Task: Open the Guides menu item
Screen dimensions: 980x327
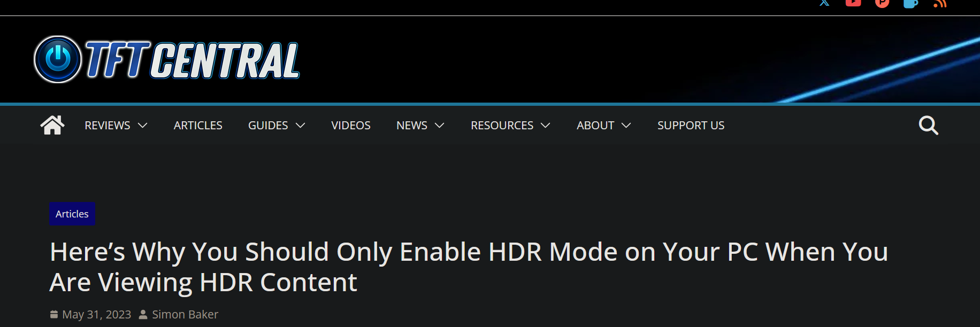Action: click(x=268, y=125)
